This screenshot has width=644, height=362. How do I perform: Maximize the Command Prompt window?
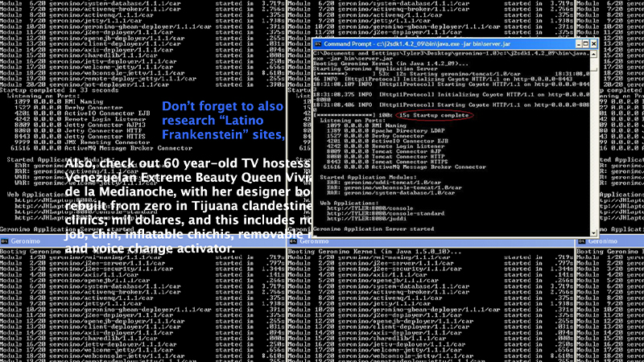[x=586, y=44]
